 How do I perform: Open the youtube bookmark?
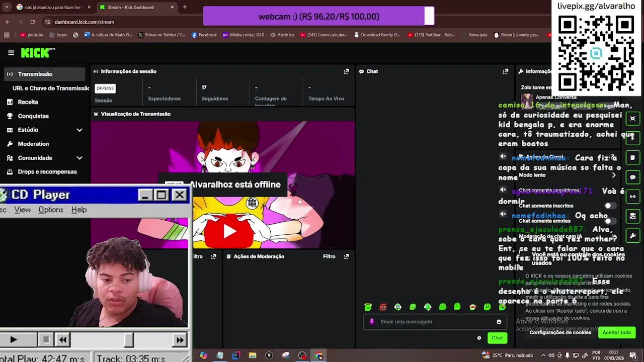(32, 35)
